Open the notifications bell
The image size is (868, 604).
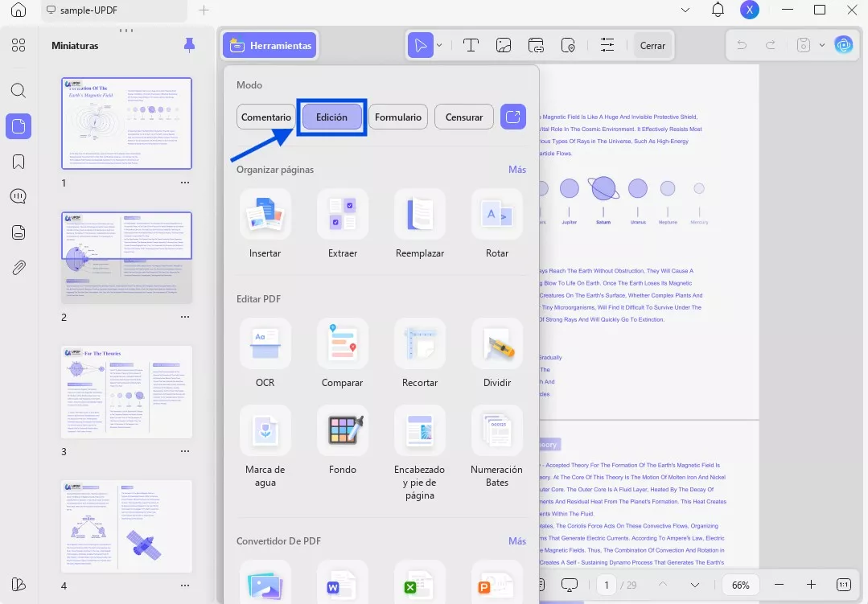[x=718, y=10]
